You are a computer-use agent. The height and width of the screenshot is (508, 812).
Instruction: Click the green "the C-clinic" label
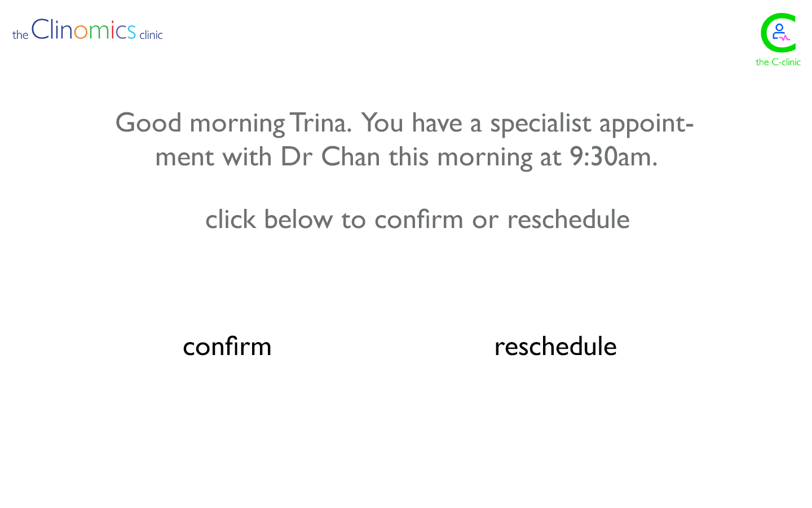[x=778, y=62]
